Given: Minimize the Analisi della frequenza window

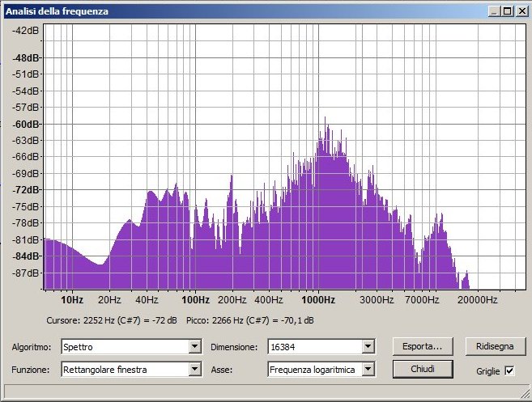Looking at the screenshot, I should coord(495,11).
